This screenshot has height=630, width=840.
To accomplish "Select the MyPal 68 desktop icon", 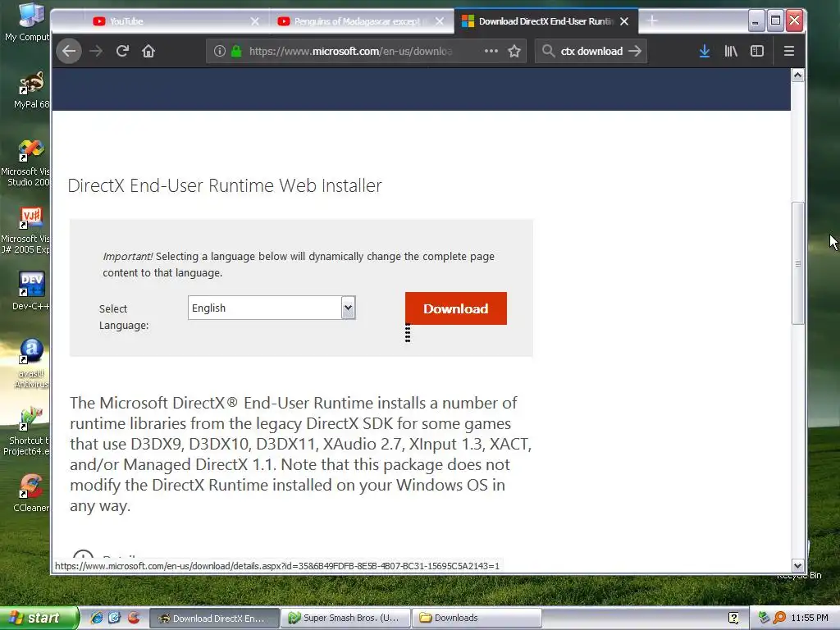I will 30,90.
